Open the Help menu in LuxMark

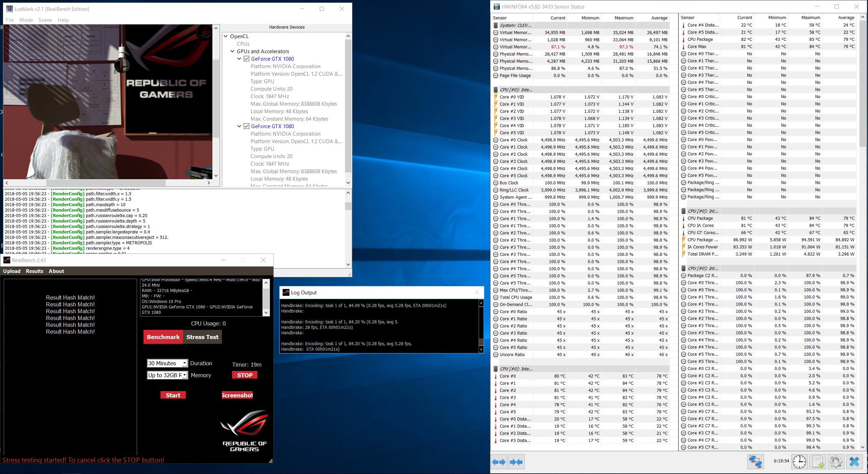63,20
